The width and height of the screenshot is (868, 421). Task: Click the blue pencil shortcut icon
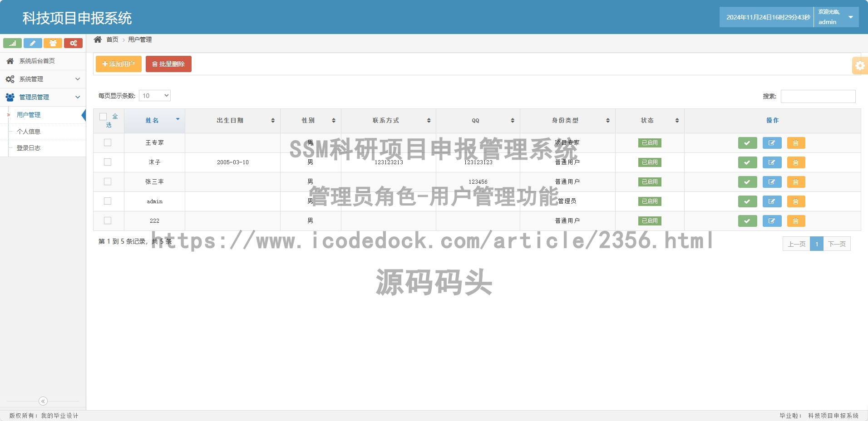click(33, 43)
